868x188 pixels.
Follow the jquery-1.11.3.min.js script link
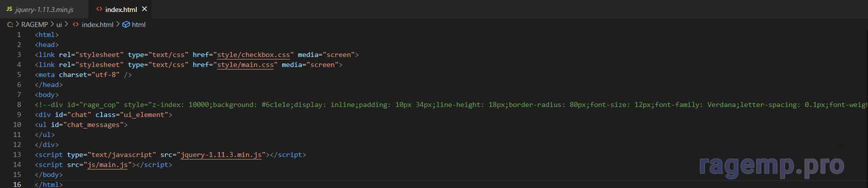[x=221, y=155]
